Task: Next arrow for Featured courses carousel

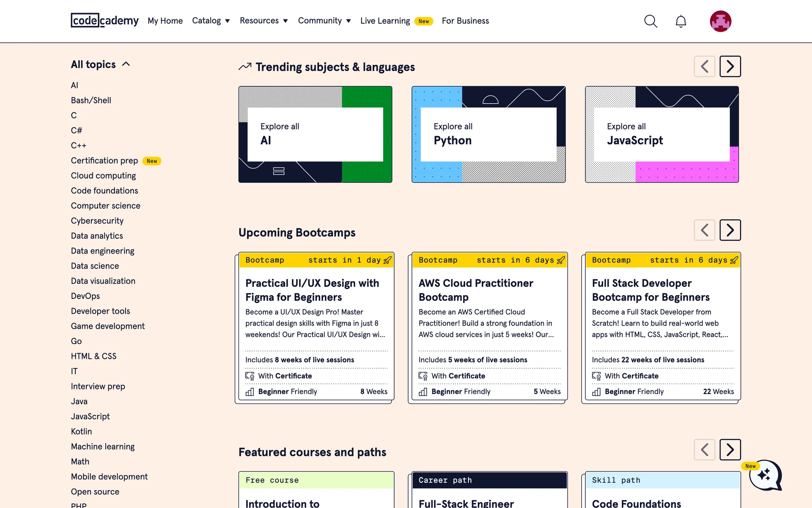Action: click(x=730, y=450)
